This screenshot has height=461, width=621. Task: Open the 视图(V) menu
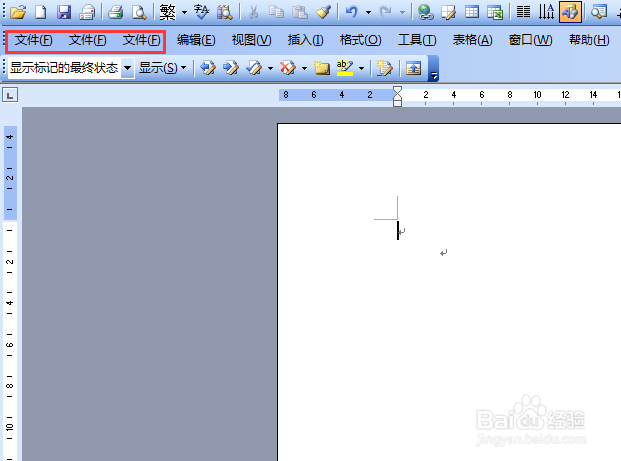pos(251,40)
